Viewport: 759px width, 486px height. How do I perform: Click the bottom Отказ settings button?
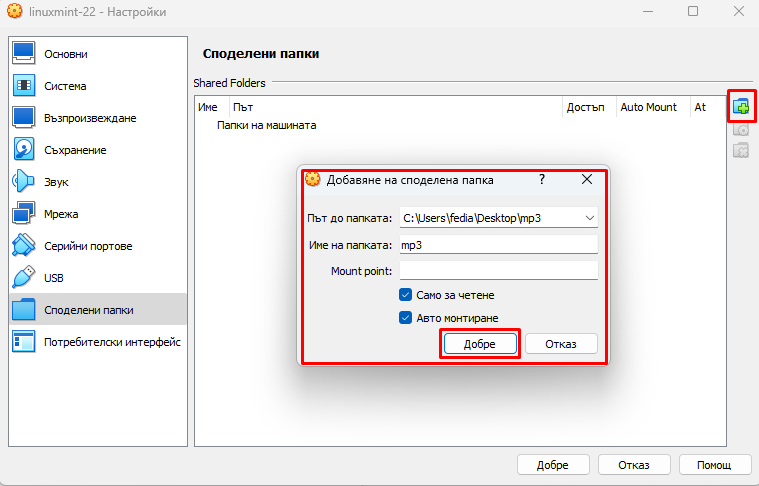634,465
